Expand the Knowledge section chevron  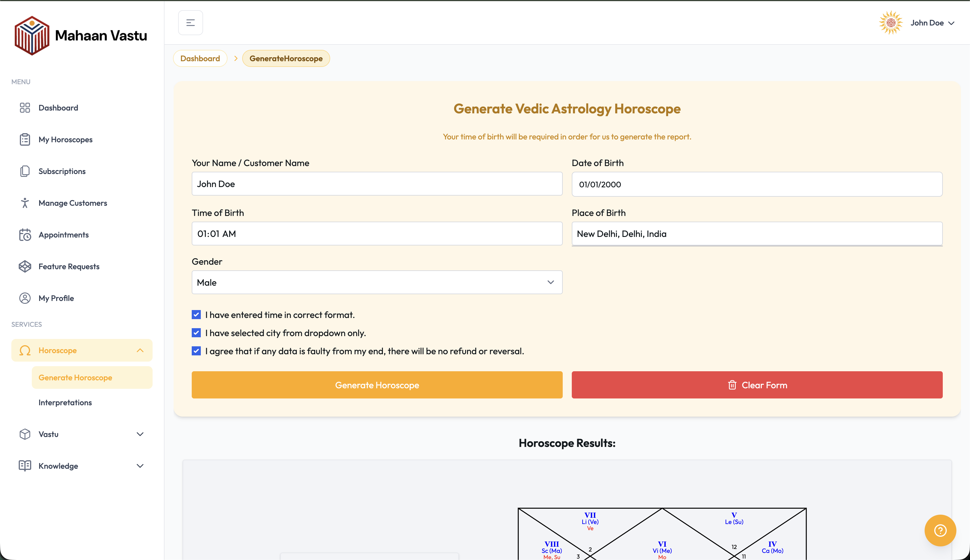(x=140, y=466)
